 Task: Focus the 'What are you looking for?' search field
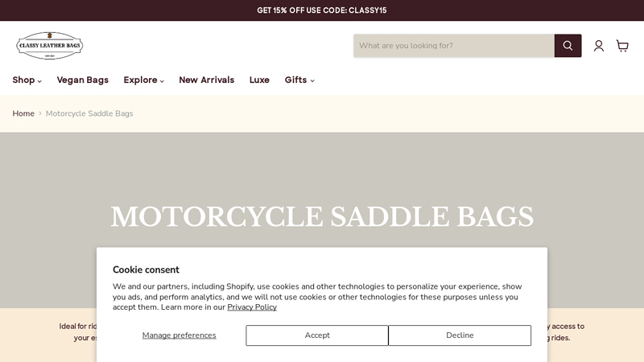453,46
